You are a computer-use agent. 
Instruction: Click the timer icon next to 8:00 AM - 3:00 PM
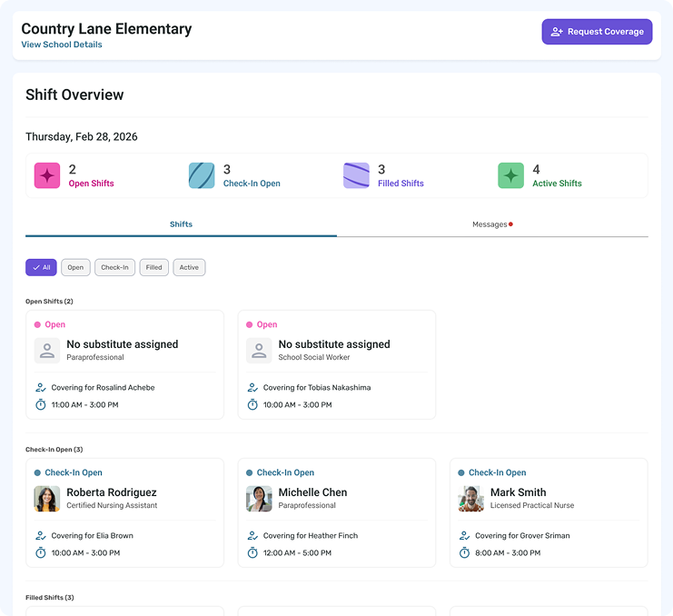pos(464,552)
